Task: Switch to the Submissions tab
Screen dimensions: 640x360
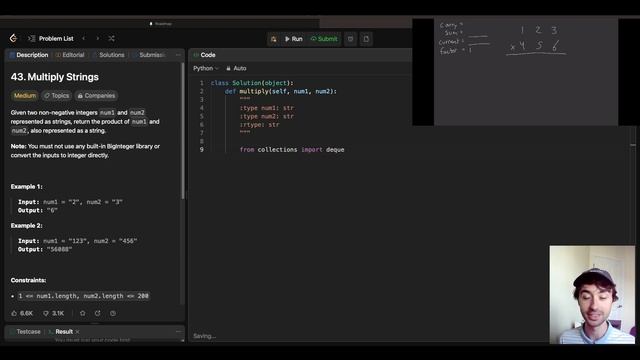Action: 149,55
